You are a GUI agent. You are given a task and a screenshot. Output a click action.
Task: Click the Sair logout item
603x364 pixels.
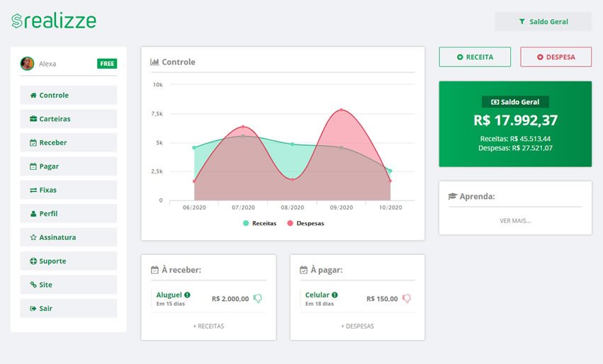[x=68, y=308]
